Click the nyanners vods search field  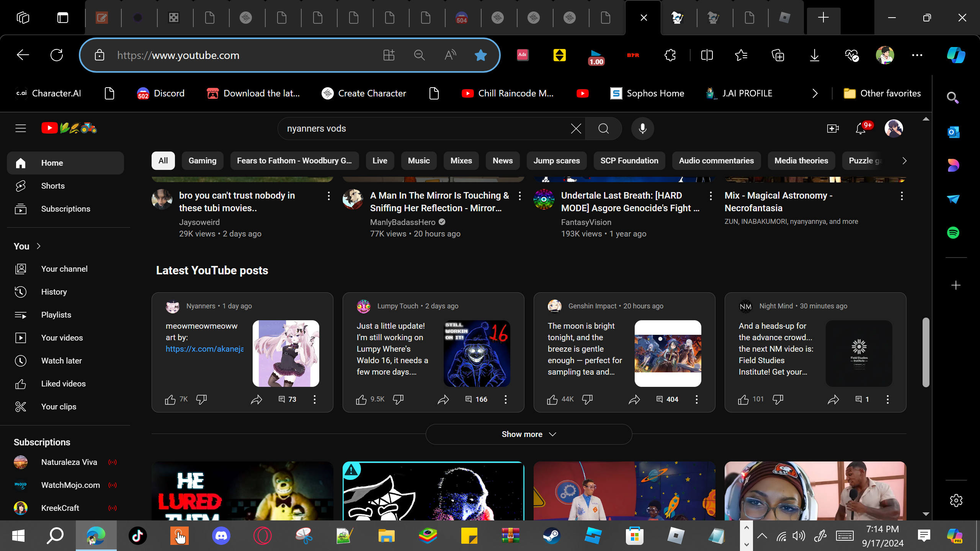pyautogui.click(x=421, y=129)
